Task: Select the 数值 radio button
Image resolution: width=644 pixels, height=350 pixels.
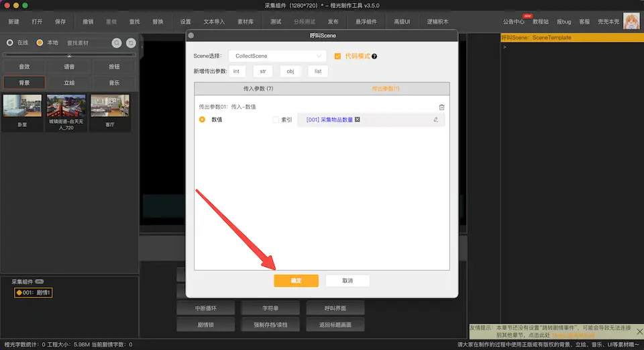Action: point(202,120)
